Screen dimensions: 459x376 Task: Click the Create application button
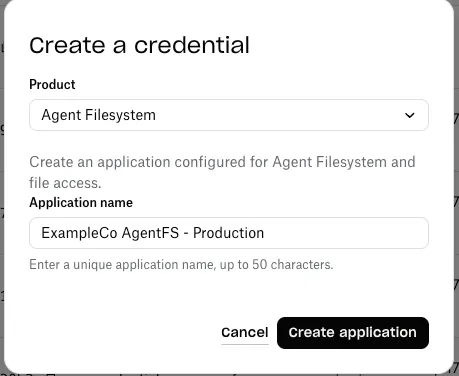coord(353,333)
